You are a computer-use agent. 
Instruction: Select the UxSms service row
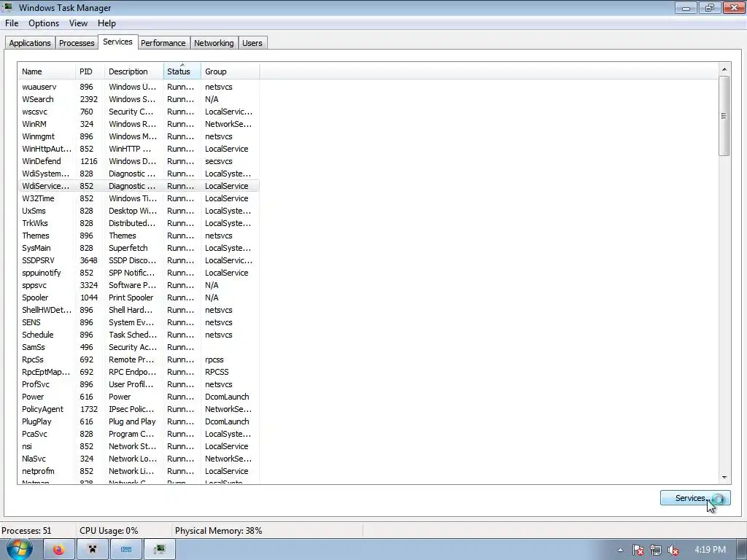tap(139, 211)
